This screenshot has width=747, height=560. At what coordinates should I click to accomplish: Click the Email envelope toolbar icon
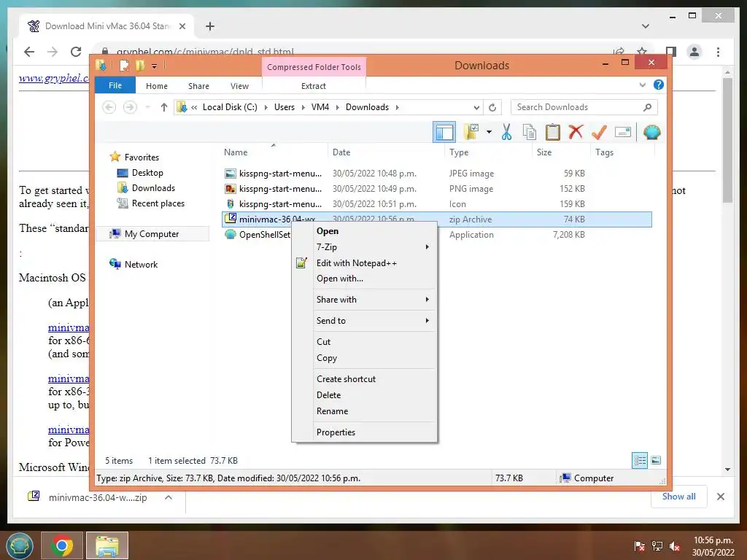tap(623, 132)
